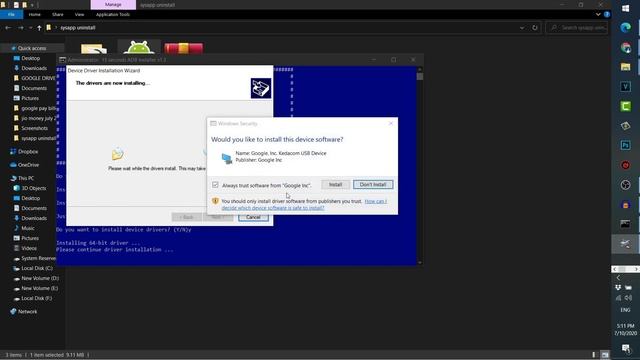This screenshot has height=360, width=640.
Task: Select Quick access in navigation pane
Action: pos(32,48)
